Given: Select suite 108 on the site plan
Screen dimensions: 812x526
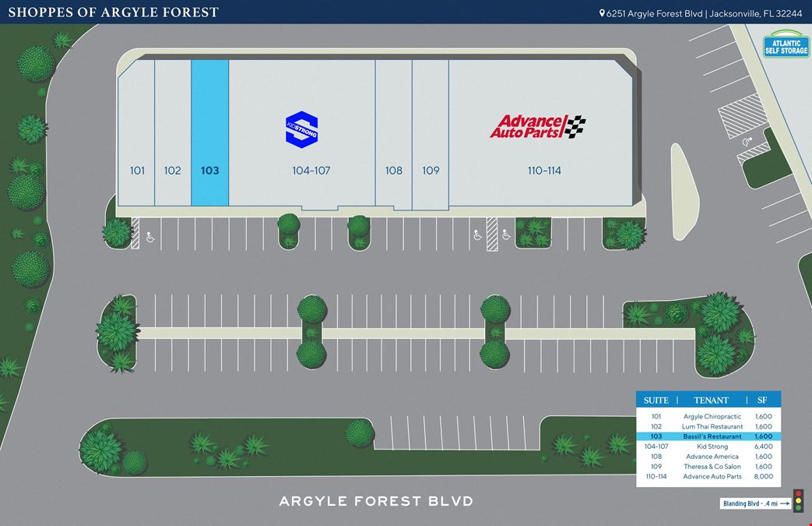Looking at the screenshot, I should coord(394,134).
